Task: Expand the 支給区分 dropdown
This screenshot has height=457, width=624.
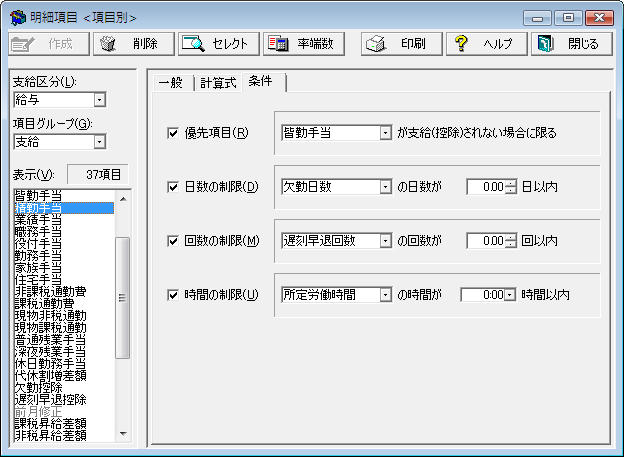Action: 98,100
